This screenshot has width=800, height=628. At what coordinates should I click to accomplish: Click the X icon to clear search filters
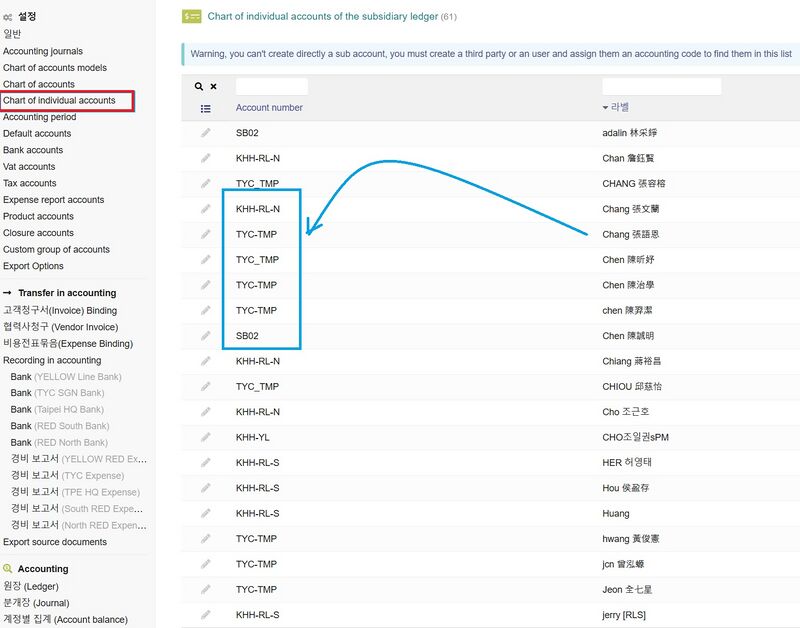(x=213, y=87)
